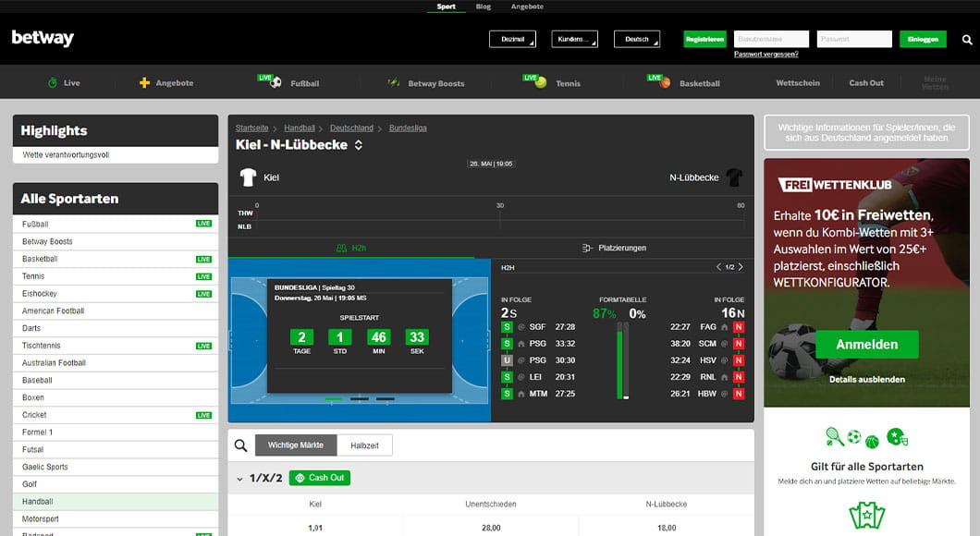
Task: Collapse the 1/X/2 market section
Action: (x=239, y=478)
